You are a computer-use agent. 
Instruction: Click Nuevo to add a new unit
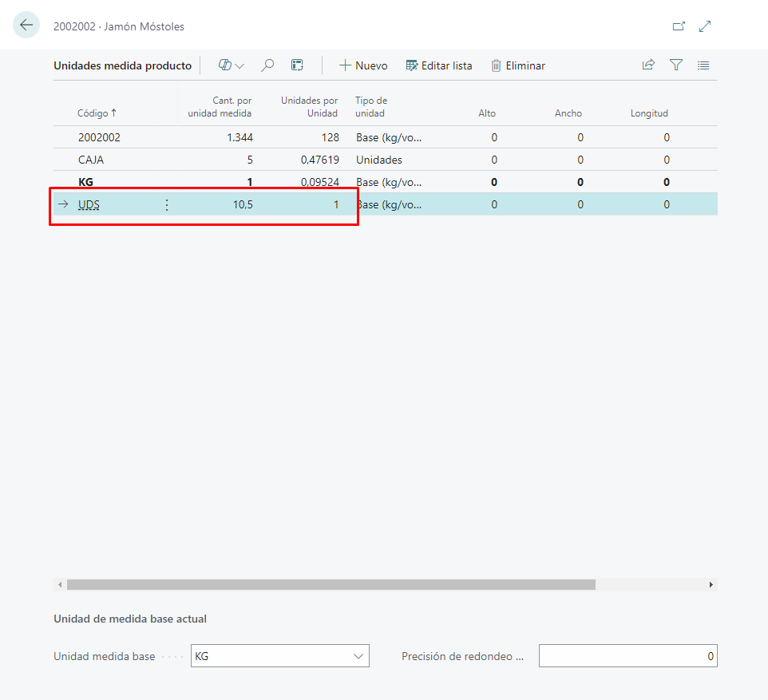point(363,65)
